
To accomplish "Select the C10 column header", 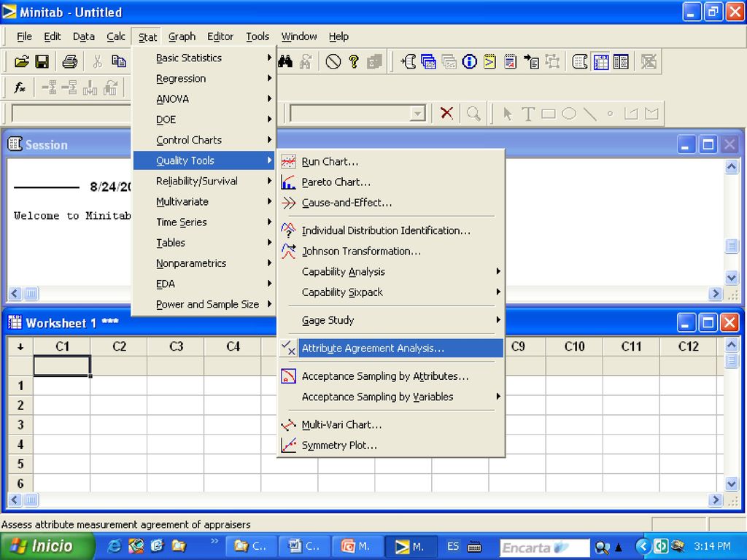I will click(574, 346).
